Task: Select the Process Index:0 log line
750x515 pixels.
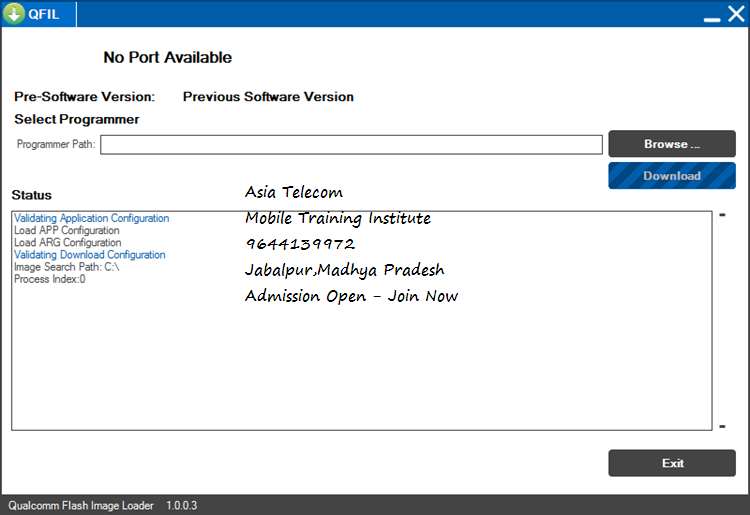Action: 49,279
